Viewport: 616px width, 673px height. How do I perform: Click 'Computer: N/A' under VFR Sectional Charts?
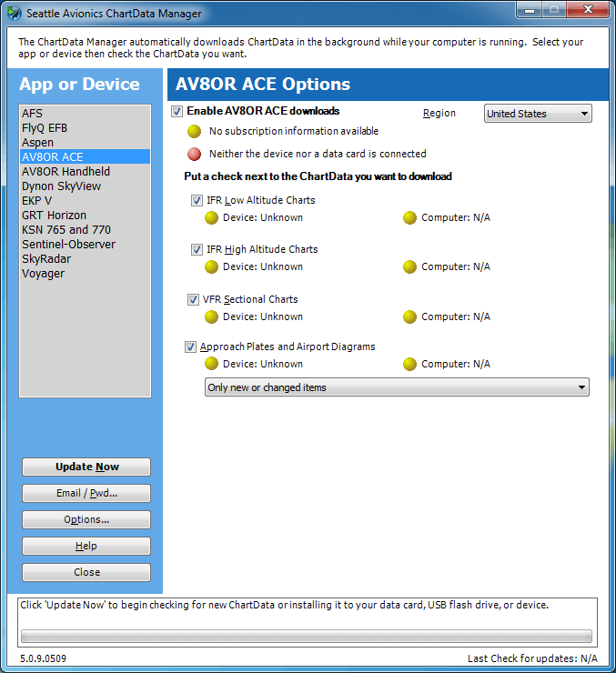[x=456, y=316]
